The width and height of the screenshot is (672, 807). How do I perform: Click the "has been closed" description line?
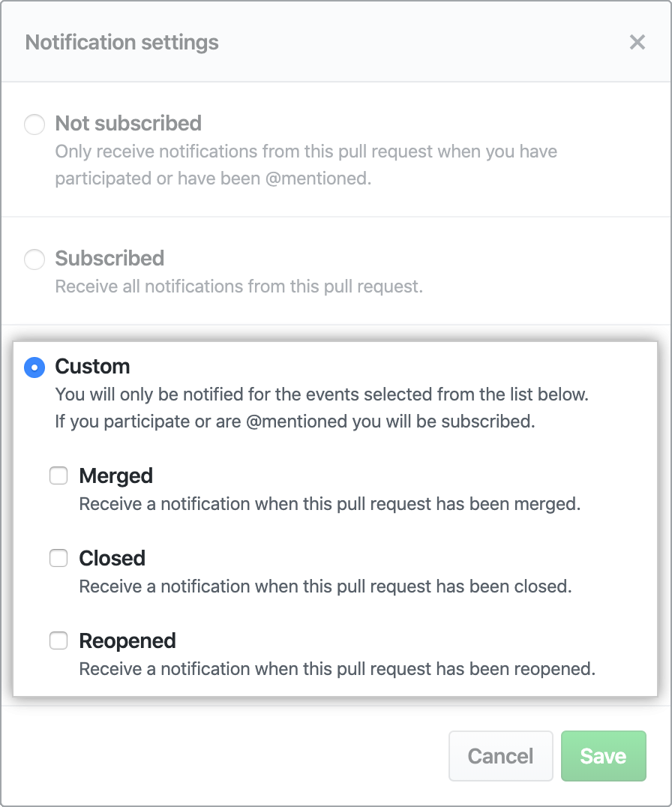tap(325, 586)
